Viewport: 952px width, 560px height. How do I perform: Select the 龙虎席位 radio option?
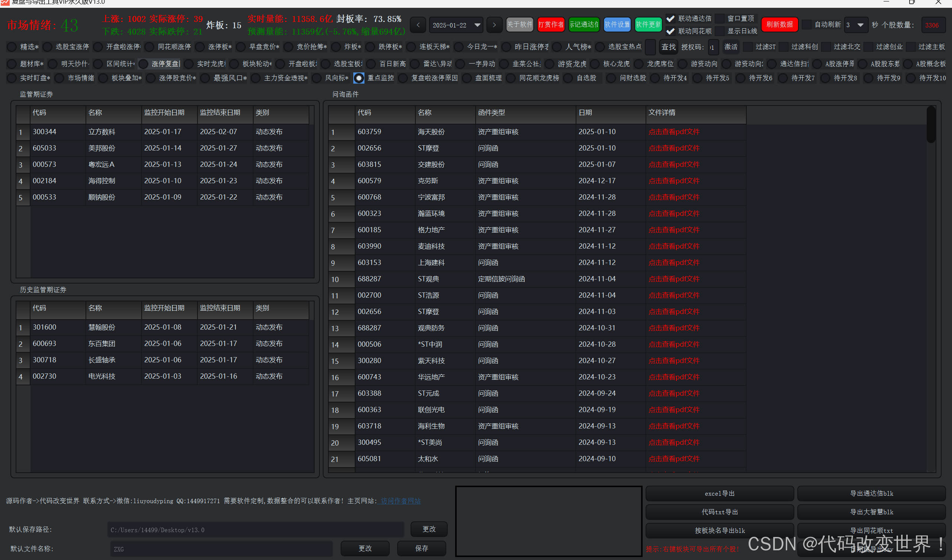(639, 64)
